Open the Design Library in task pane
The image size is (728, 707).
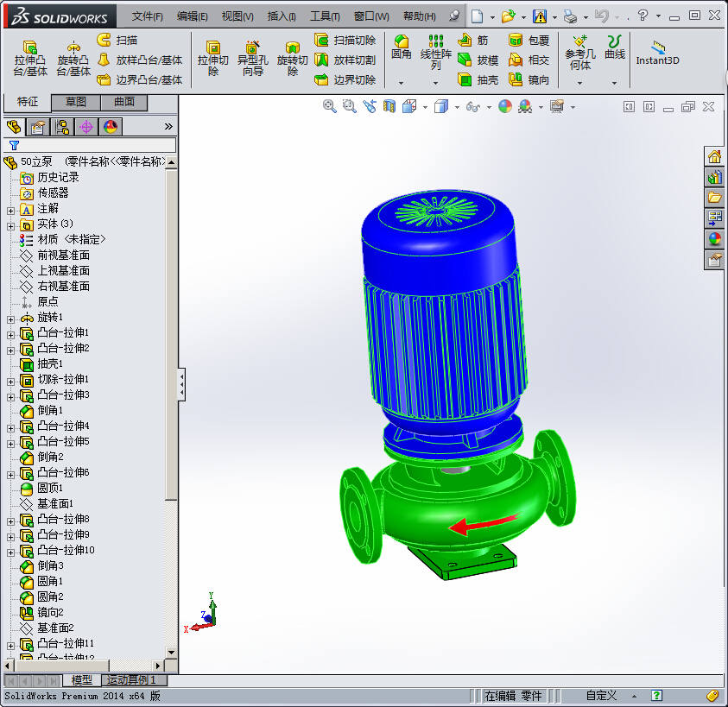click(714, 177)
